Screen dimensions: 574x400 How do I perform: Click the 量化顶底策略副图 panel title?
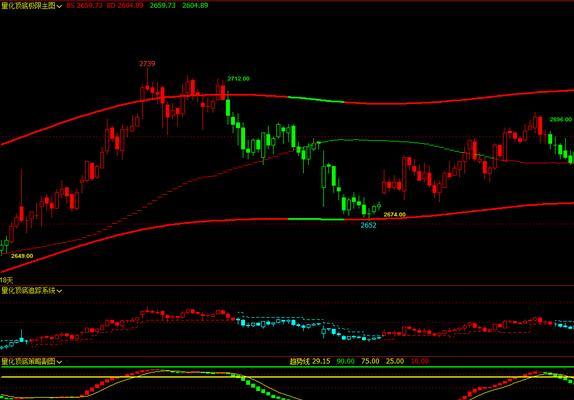[28, 362]
